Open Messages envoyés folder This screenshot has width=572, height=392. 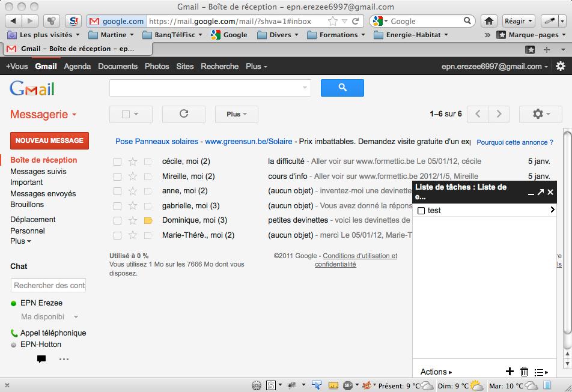(x=43, y=193)
